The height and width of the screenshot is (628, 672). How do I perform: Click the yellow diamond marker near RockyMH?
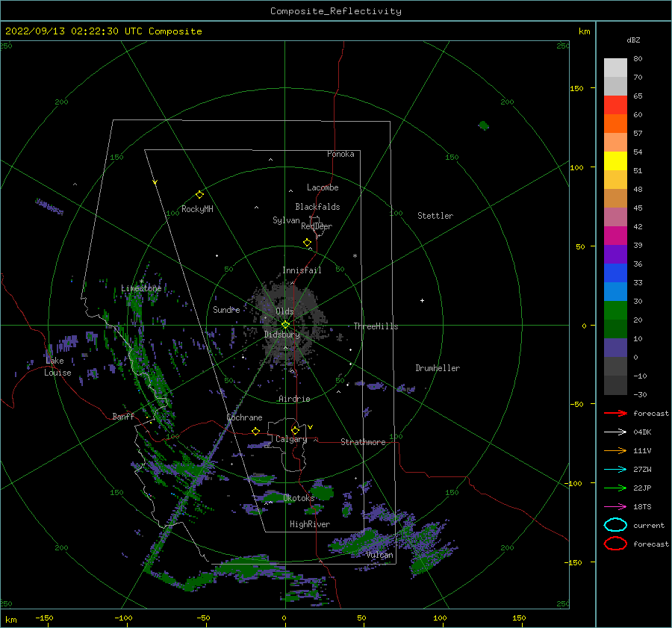(x=199, y=195)
